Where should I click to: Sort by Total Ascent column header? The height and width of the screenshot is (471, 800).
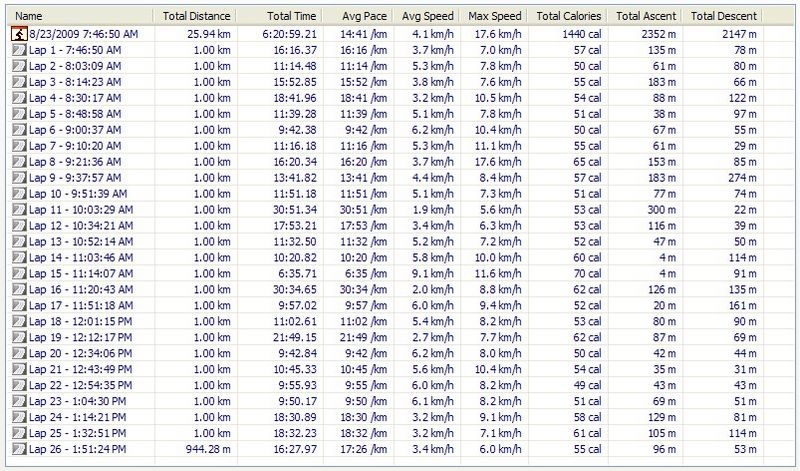click(x=646, y=17)
